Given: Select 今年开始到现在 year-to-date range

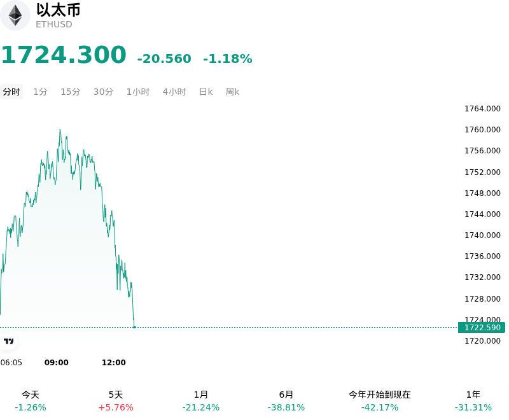Looking at the screenshot, I should 380,401.
